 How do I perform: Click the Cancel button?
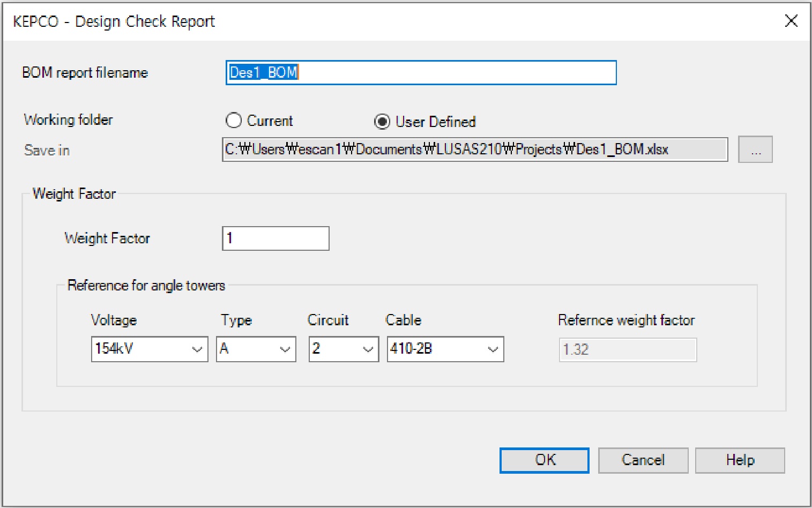[643, 460]
